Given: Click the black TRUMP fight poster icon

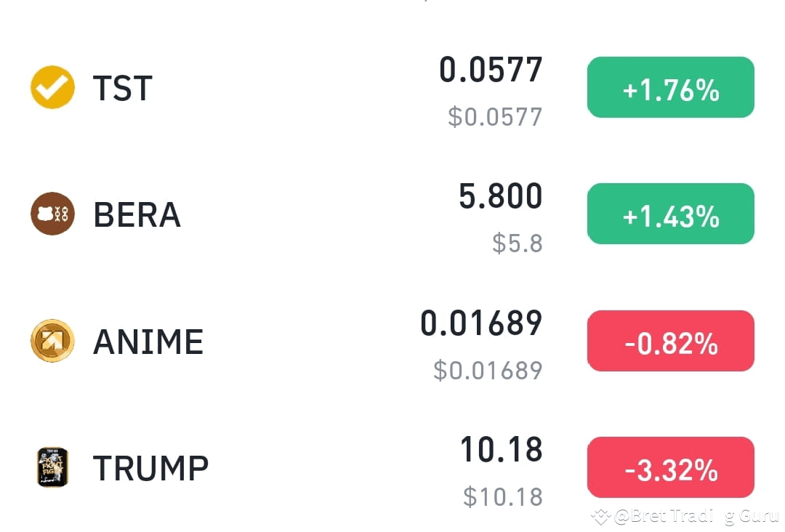Looking at the screenshot, I should 52,467.
